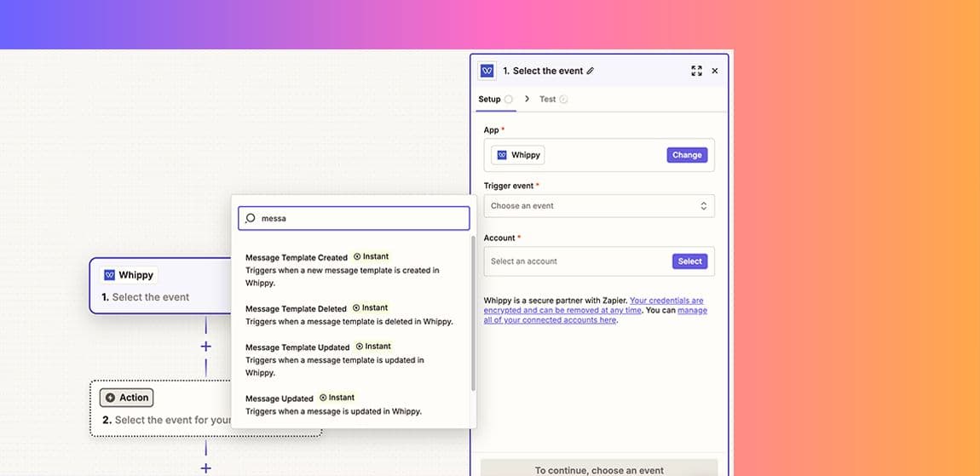Open the Trigger event dropdown
Image resolution: width=980 pixels, height=476 pixels.
pyautogui.click(x=599, y=205)
